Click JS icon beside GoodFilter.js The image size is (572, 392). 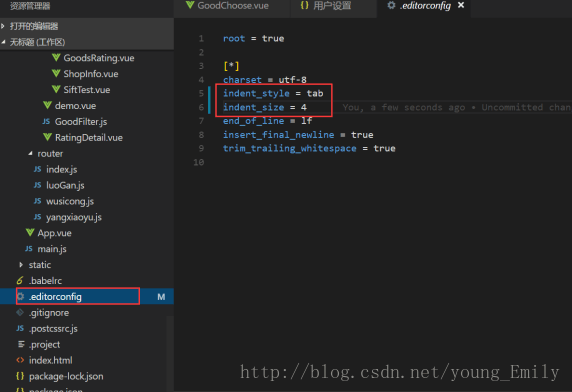(x=46, y=121)
